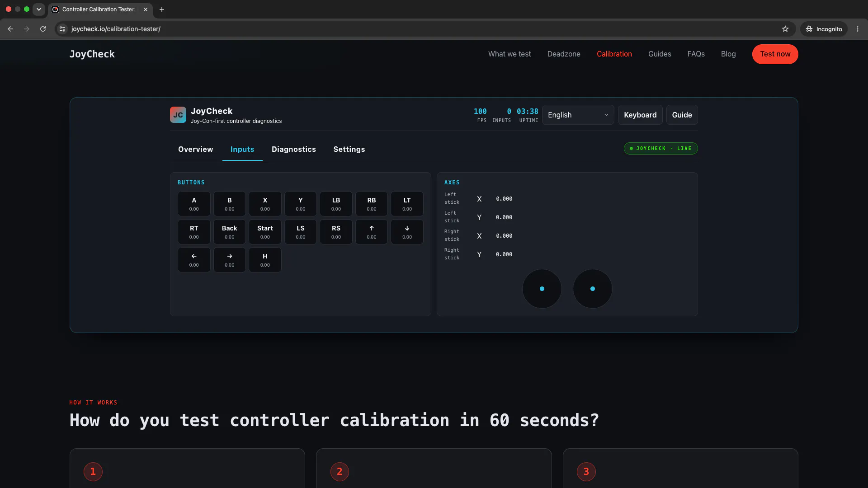The width and height of the screenshot is (868, 488).
Task: Open the What we test nav link
Action: (x=509, y=54)
